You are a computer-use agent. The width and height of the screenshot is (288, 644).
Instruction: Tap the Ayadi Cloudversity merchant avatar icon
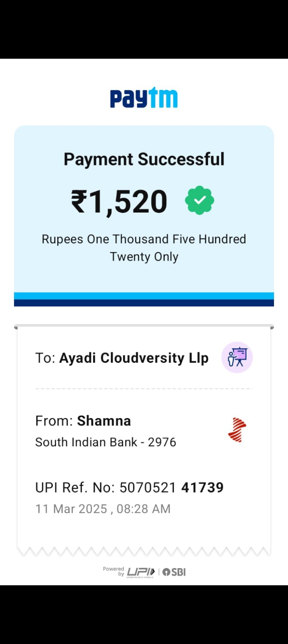(237, 357)
